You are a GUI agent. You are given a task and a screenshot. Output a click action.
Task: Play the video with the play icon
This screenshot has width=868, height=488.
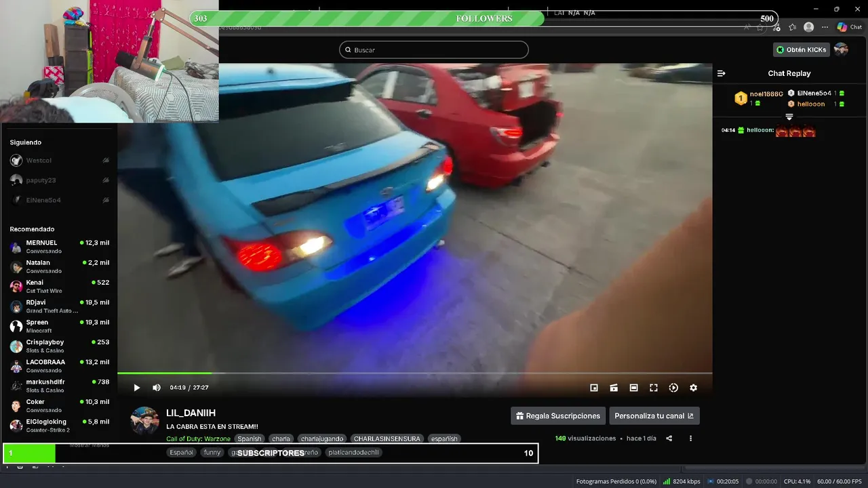[x=136, y=388]
